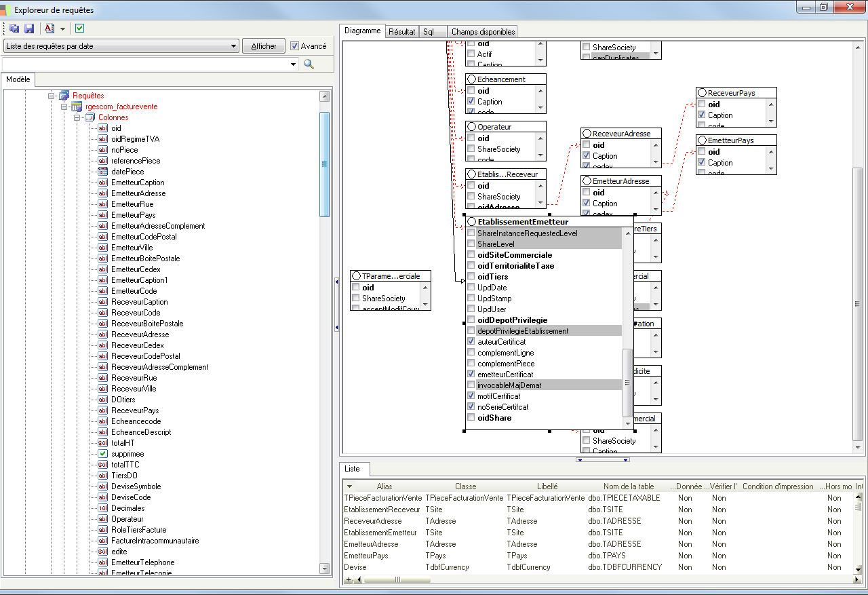Uncheck the auteurCertificat field checkbox
Screen dimensions: 868x595
(x=471, y=342)
